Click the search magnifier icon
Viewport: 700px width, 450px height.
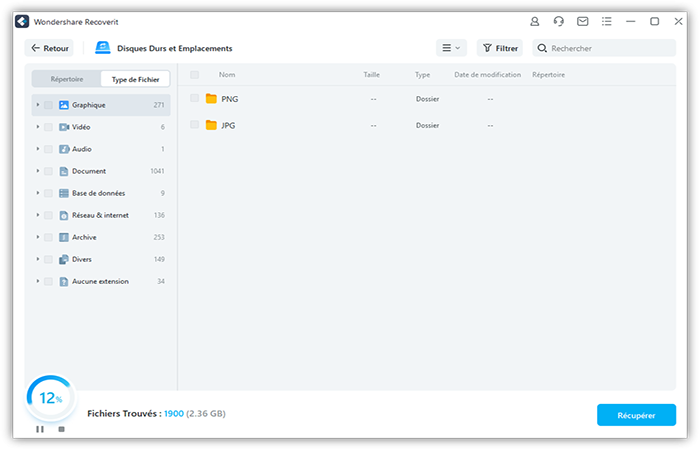(542, 48)
